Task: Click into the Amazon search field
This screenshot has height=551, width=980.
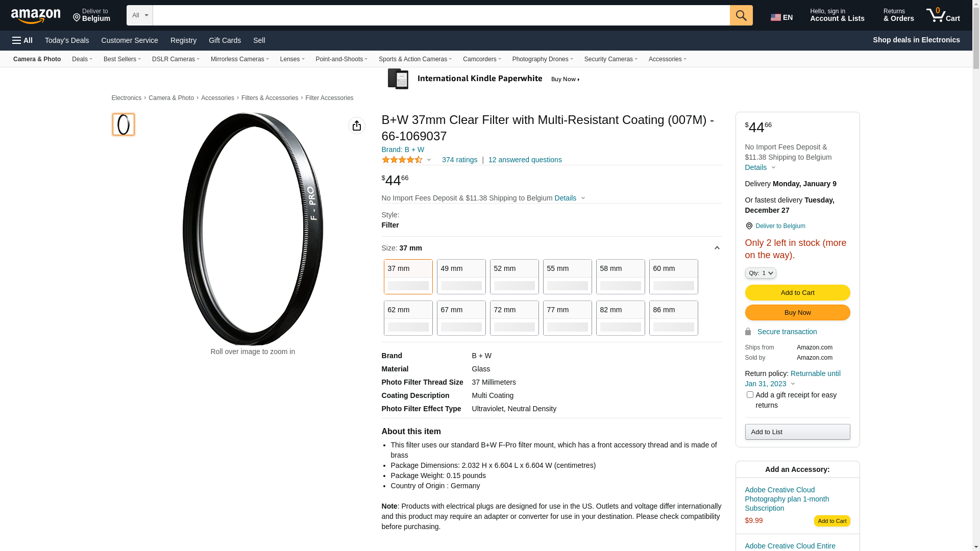Action: click(441, 15)
